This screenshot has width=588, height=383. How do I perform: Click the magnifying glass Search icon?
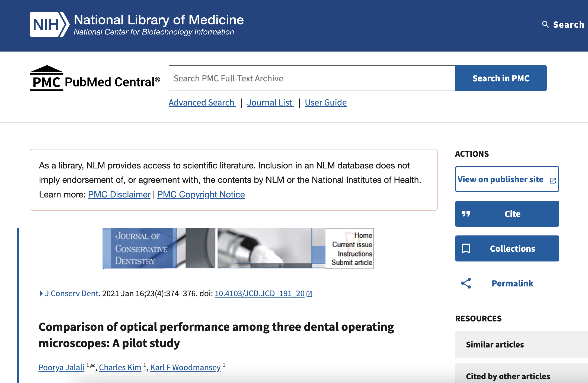point(545,24)
